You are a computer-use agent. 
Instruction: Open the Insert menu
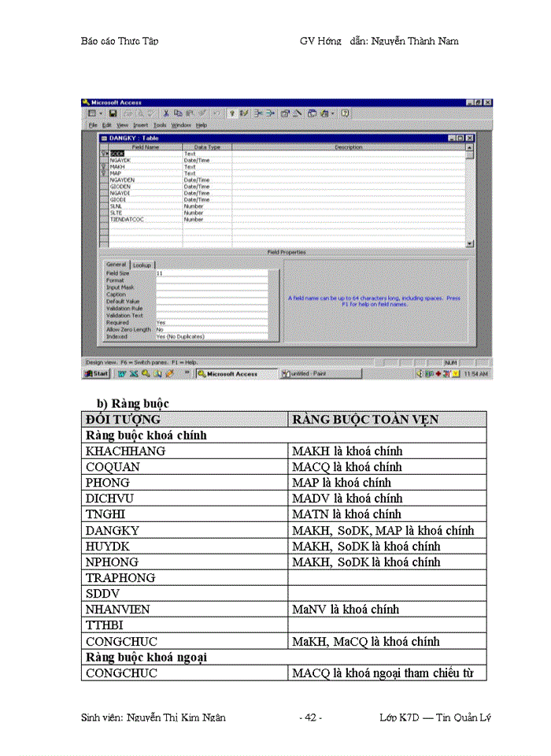pos(140,125)
